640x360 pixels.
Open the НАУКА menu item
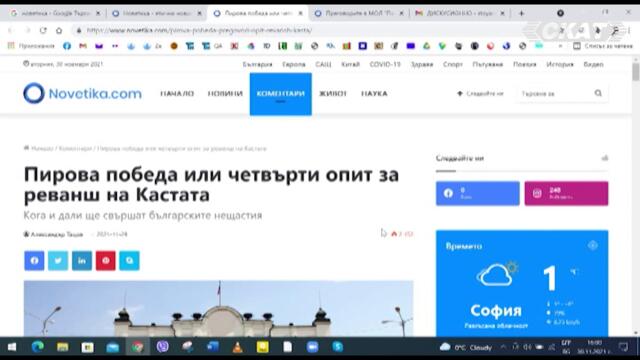coord(374,93)
